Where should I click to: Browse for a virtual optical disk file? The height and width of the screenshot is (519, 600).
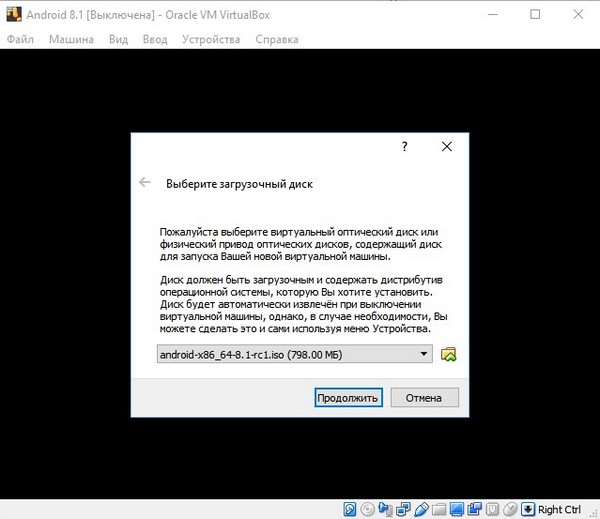tap(448, 354)
